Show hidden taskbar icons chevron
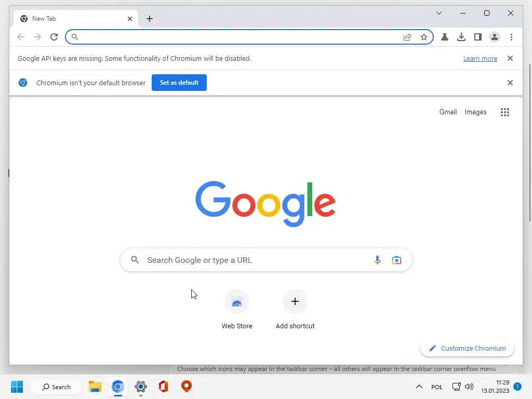 point(419,387)
